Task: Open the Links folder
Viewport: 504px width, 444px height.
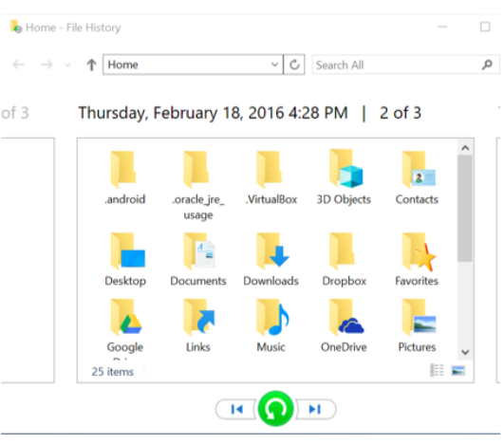Action: click(x=198, y=326)
